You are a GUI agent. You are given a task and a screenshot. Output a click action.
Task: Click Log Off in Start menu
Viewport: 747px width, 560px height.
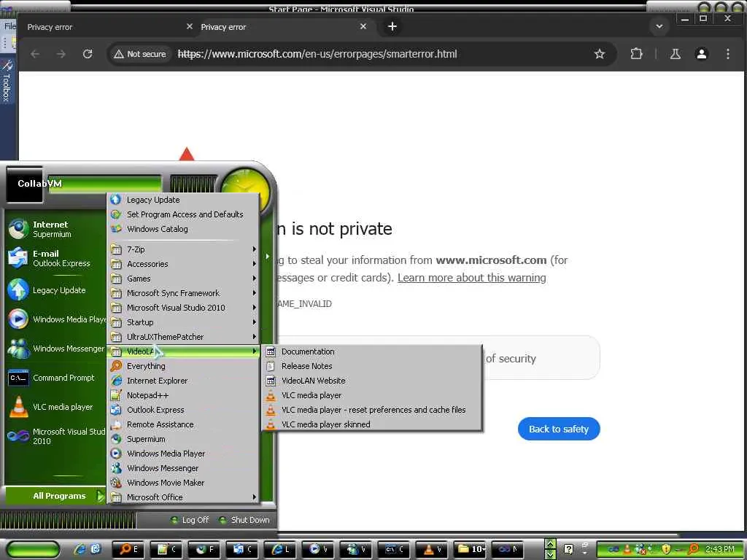tap(190, 520)
